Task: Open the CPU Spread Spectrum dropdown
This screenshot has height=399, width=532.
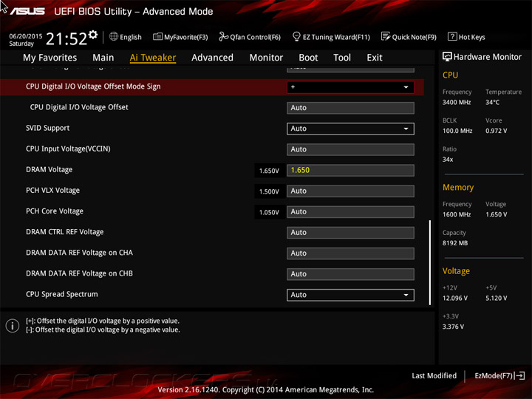Action: pos(350,295)
